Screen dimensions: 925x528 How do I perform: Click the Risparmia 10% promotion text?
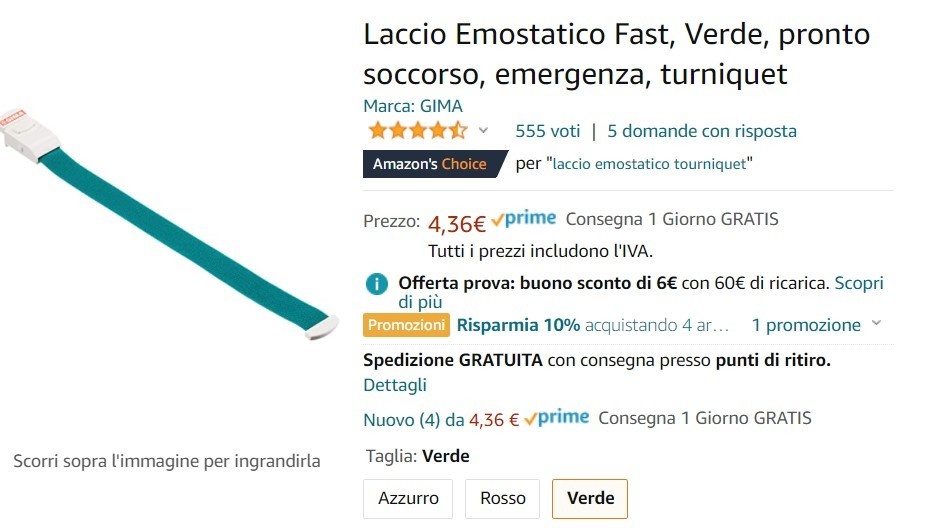click(518, 325)
